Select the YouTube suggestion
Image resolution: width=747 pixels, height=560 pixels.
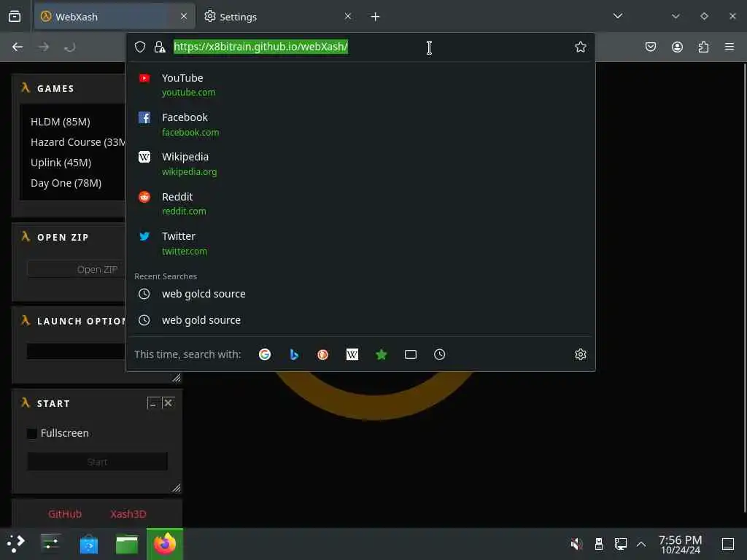pos(360,85)
